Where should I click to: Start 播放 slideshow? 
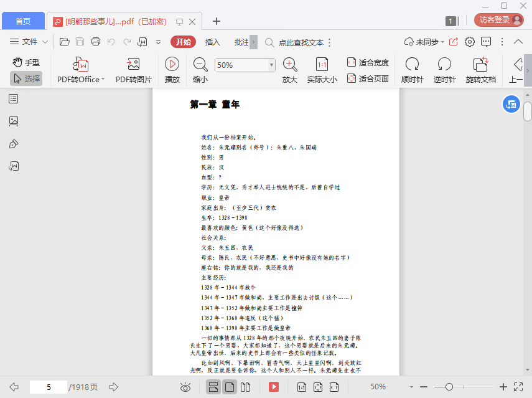(172, 70)
